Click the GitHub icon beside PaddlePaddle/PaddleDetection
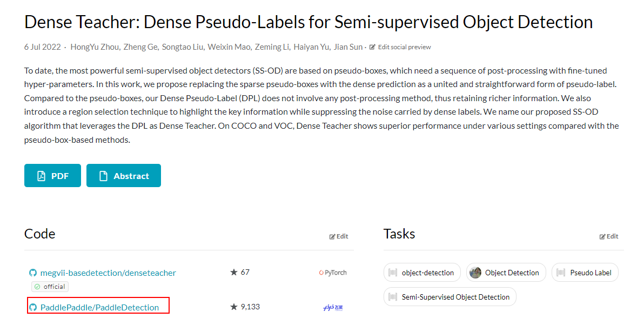The height and width of the screenshot is (318, 644). [x=33, y=307]
